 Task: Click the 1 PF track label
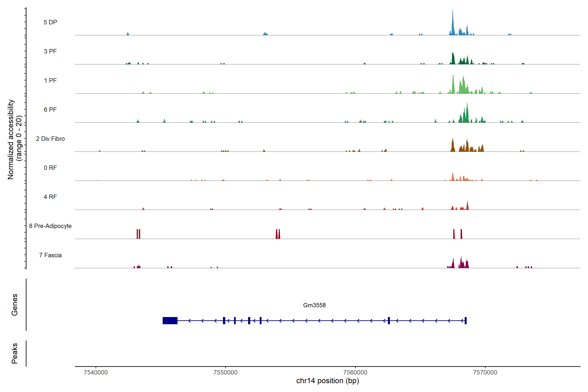pyautogui.click(x=50, y=81)
